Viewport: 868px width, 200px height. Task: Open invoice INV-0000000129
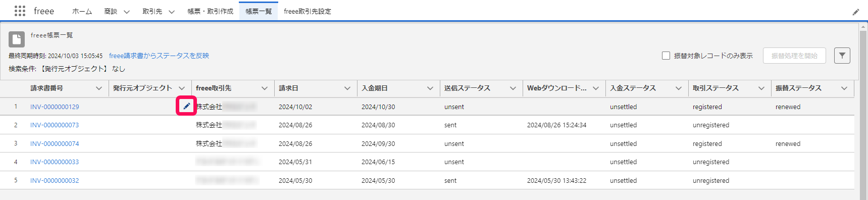click(55, 107)
